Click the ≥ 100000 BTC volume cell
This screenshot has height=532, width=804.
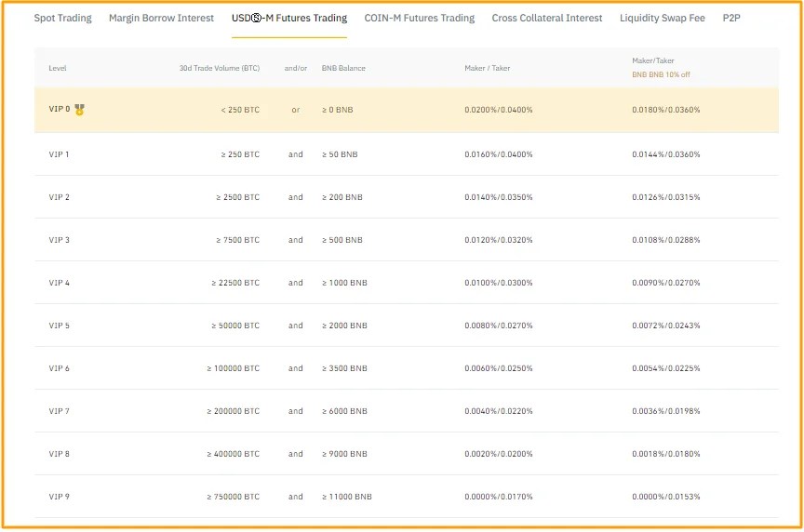click(234, 368)
